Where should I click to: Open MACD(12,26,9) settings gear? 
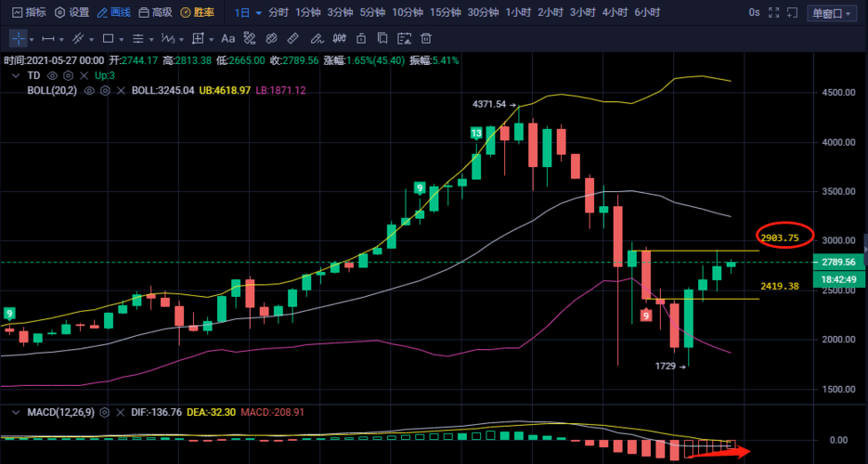(105, 413)
